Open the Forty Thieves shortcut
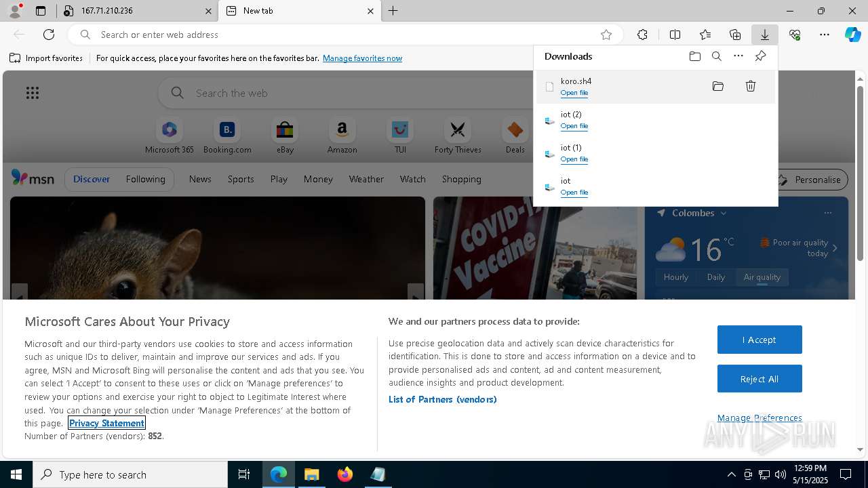The image size is (868, 488). click(x=458, y=136)
